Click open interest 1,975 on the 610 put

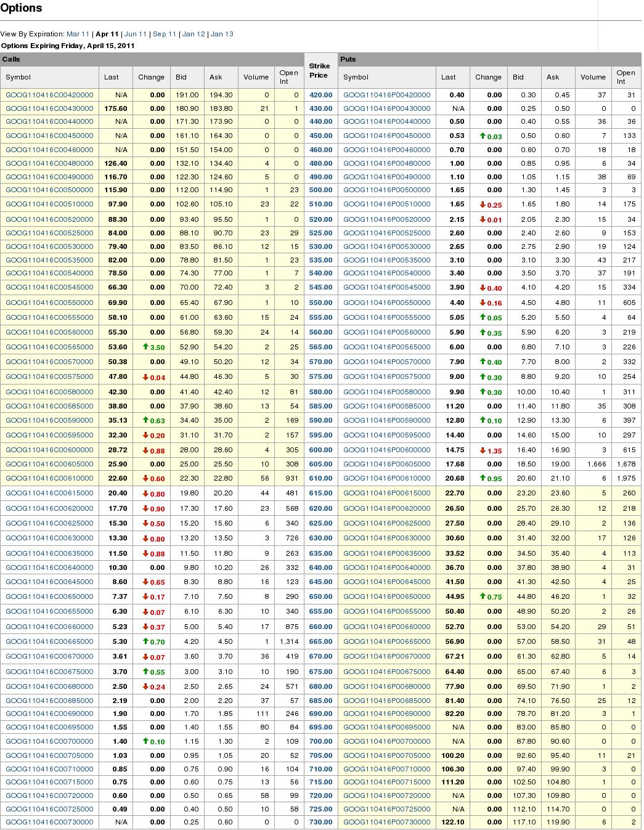click(x=626, y=478)
